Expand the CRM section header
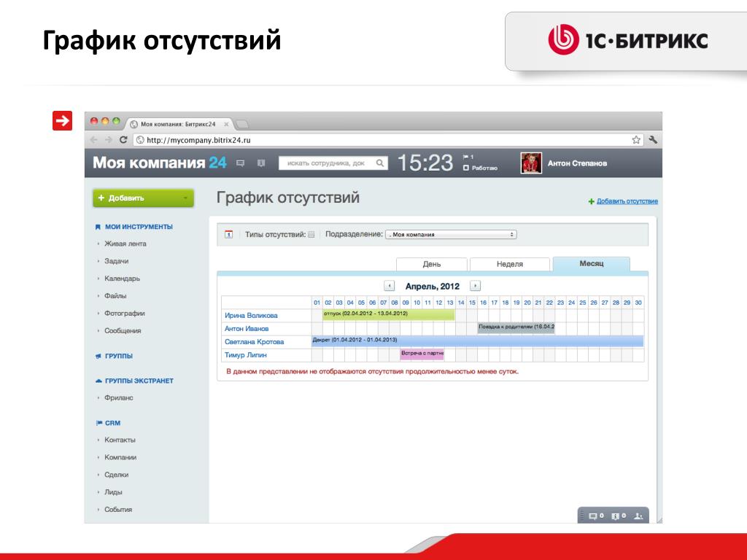 [112, 423]
